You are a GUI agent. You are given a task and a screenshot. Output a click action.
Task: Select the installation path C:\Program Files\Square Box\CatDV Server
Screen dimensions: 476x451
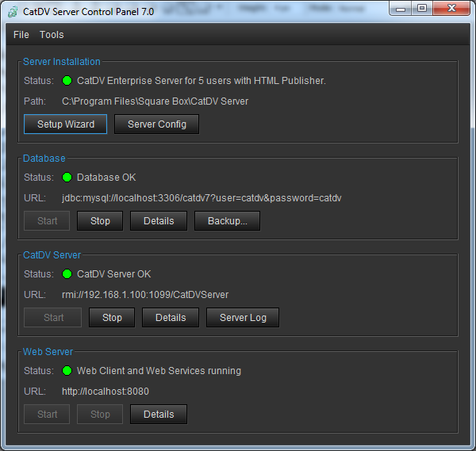tap(155, 101)
